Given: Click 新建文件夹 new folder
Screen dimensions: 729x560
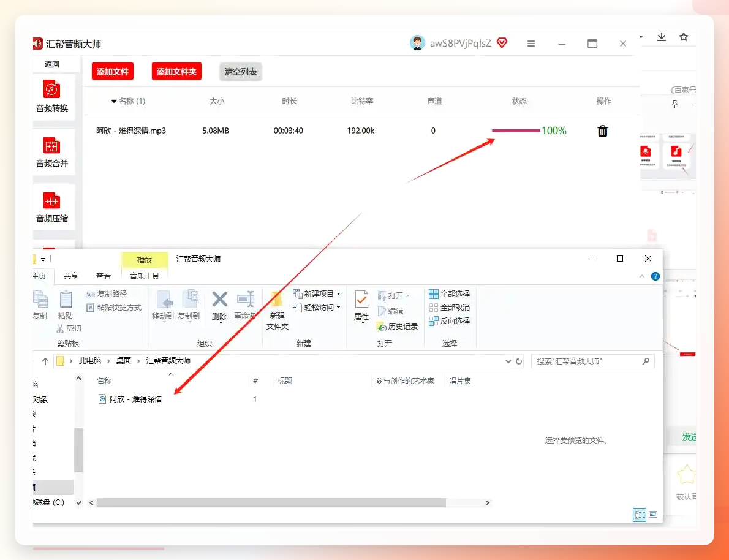Looking at the screenshot, I should pos(278,310).
